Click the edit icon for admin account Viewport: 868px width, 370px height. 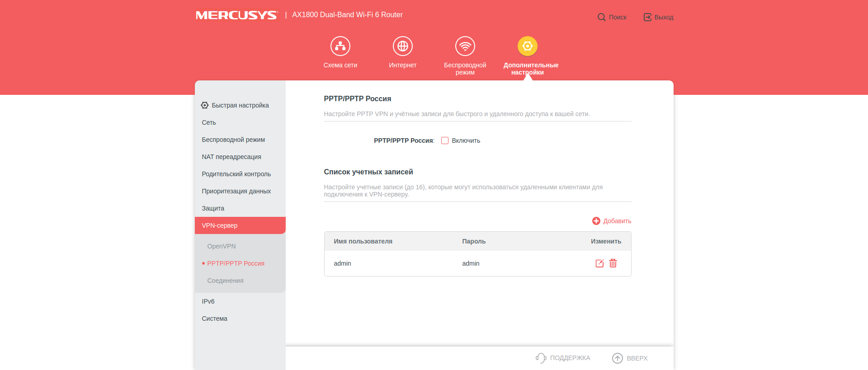pos(599,263)
